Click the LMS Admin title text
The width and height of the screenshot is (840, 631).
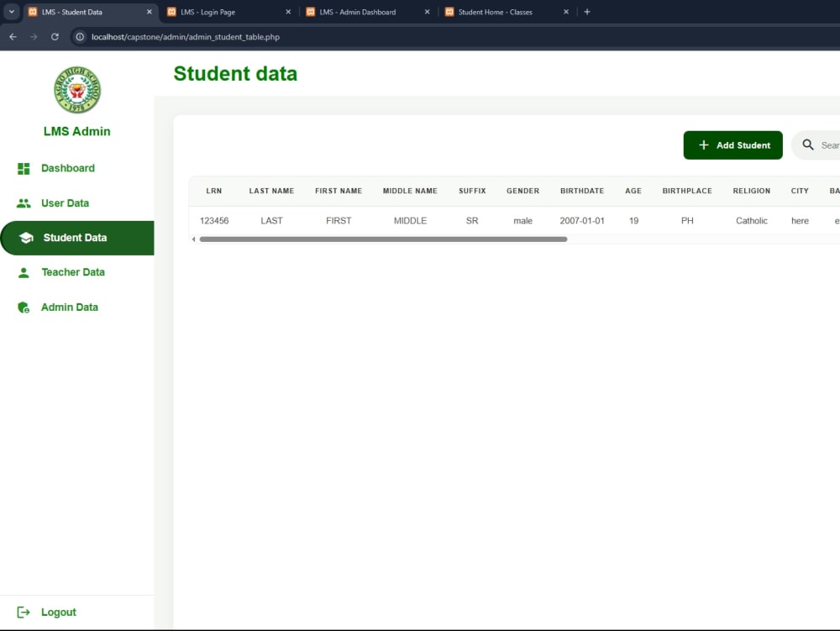[x=77, y=131]
